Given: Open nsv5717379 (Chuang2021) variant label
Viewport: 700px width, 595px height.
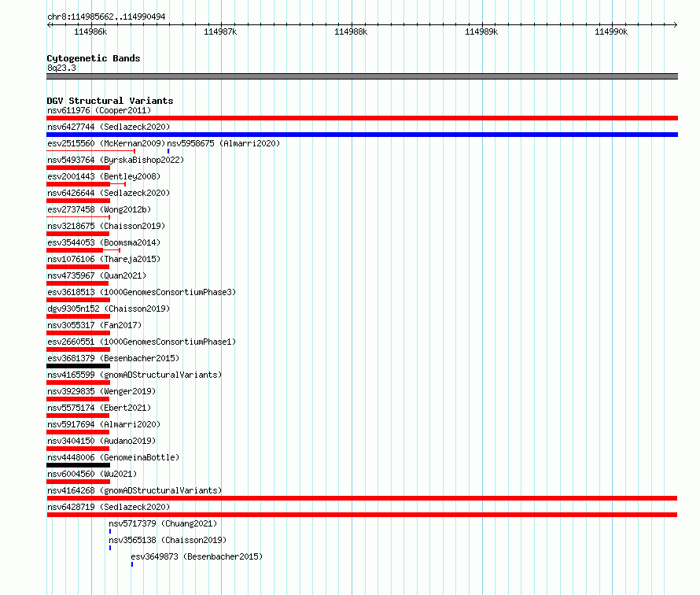Looking at the screenshot, I should point(163,523).
